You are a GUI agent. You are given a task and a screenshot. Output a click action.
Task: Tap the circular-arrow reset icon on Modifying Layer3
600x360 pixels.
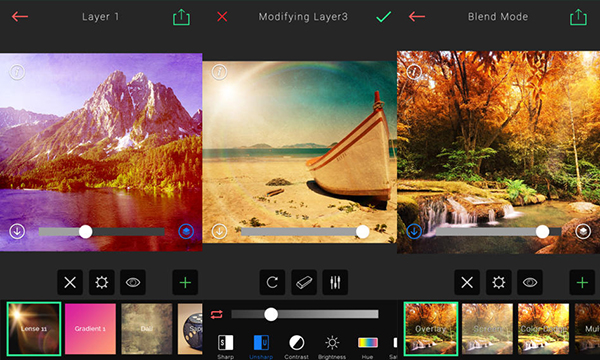[272, 282]
